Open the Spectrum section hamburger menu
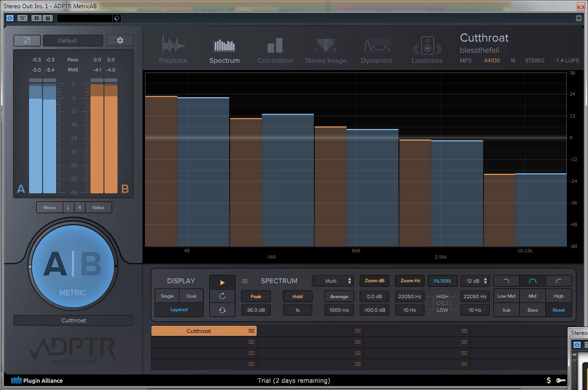 (245, 281)
